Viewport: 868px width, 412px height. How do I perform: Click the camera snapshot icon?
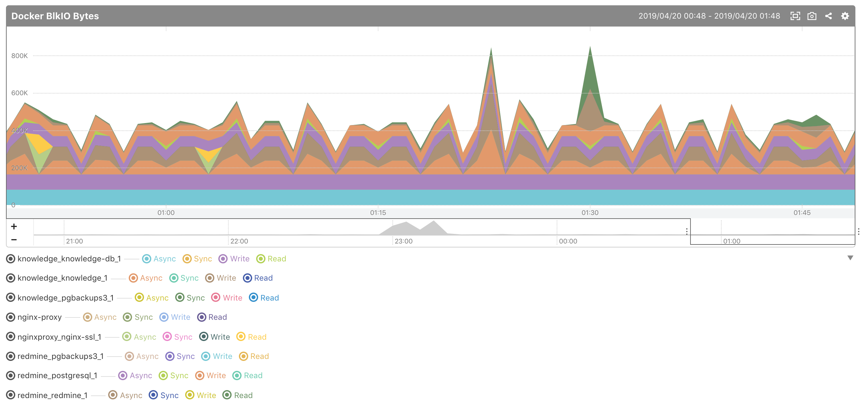click(812, 16)
